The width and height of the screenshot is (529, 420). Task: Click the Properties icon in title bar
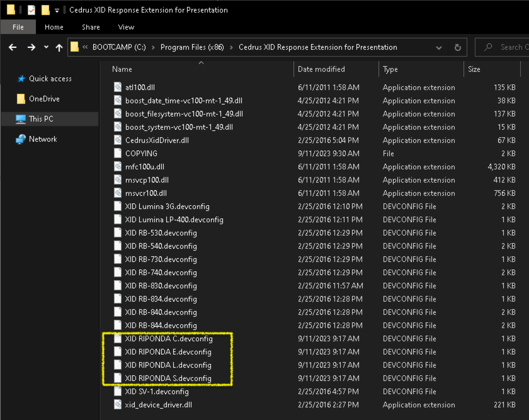coord(31,10)
